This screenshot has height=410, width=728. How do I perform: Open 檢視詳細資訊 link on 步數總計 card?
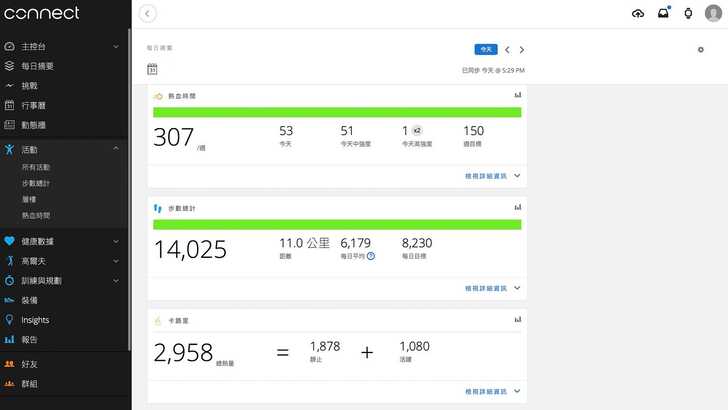(x=486, y=288)
